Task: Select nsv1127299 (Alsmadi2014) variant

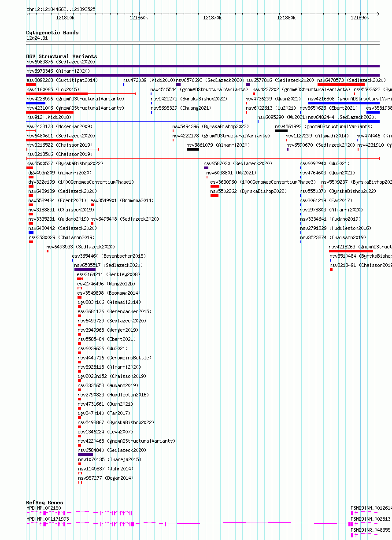Action: pyautogui.click(x=317, y=136)
